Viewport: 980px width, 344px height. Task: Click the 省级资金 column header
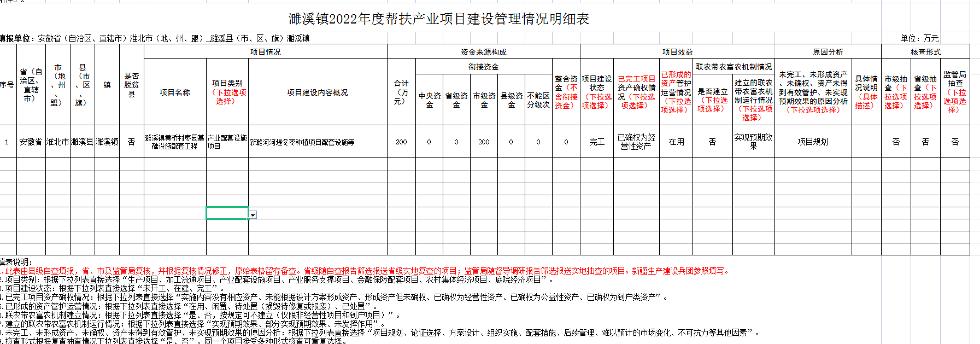pos(456,100)
